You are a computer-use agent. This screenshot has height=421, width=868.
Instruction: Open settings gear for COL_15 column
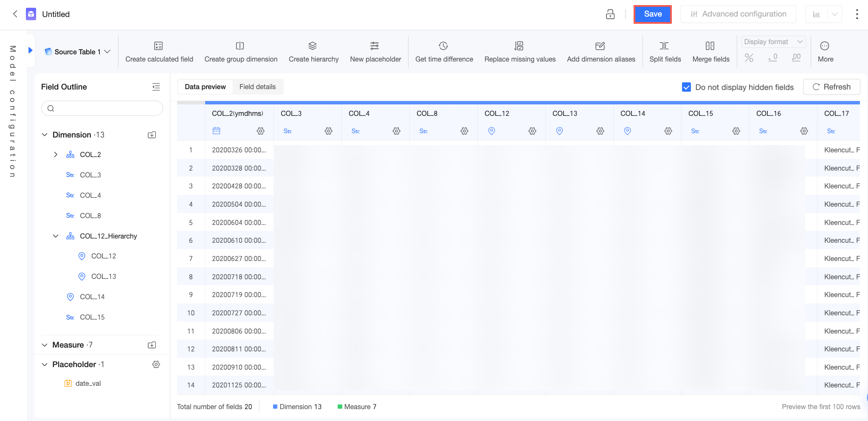tap(736, 131)
